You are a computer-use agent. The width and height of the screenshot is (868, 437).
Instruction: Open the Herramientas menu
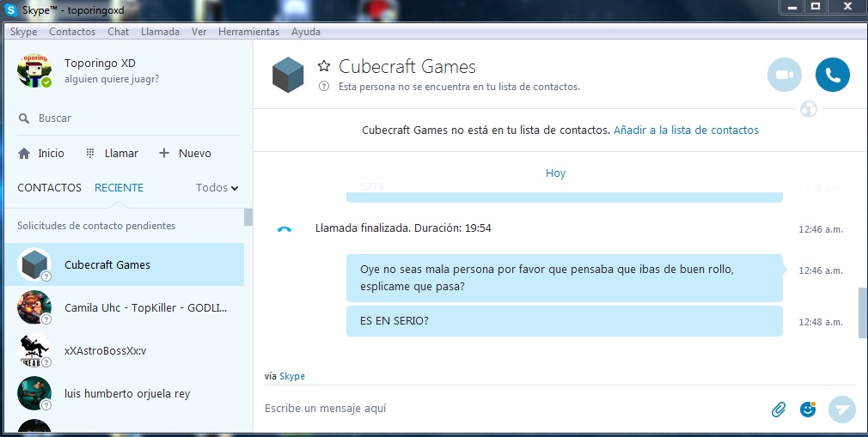click(248, 32)
